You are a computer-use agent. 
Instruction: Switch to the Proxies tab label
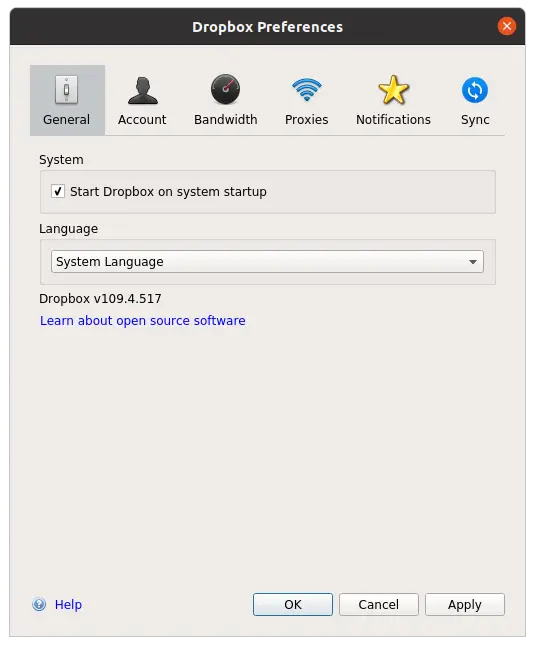[x=306, y=119]
